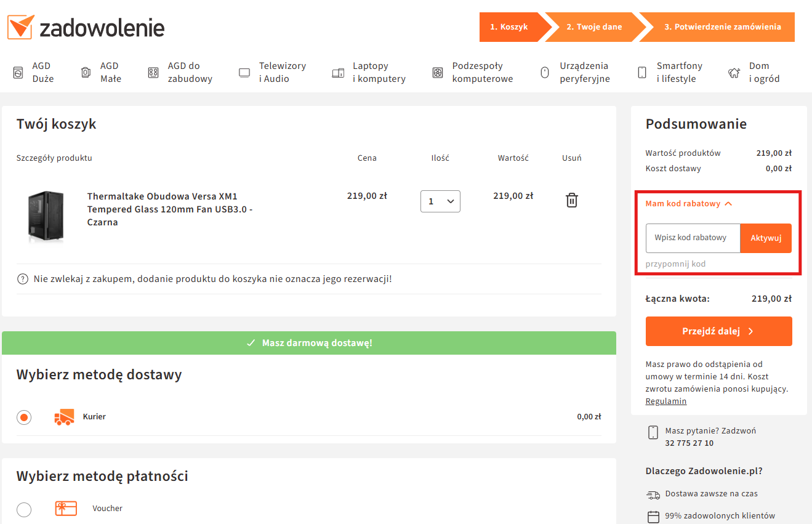Click the Telewizory i Audio icon
This screenshot has width=812, height=524.
[x=244, y=73]
